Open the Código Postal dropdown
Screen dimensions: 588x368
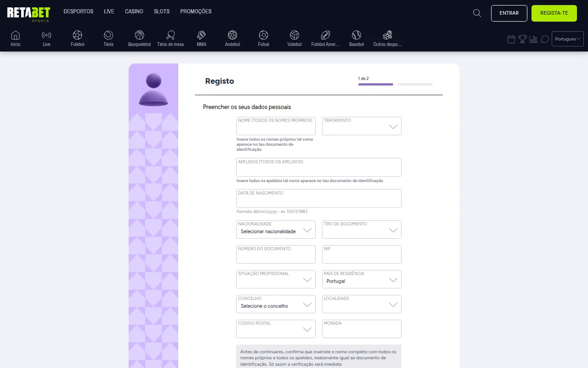[276, 329]
